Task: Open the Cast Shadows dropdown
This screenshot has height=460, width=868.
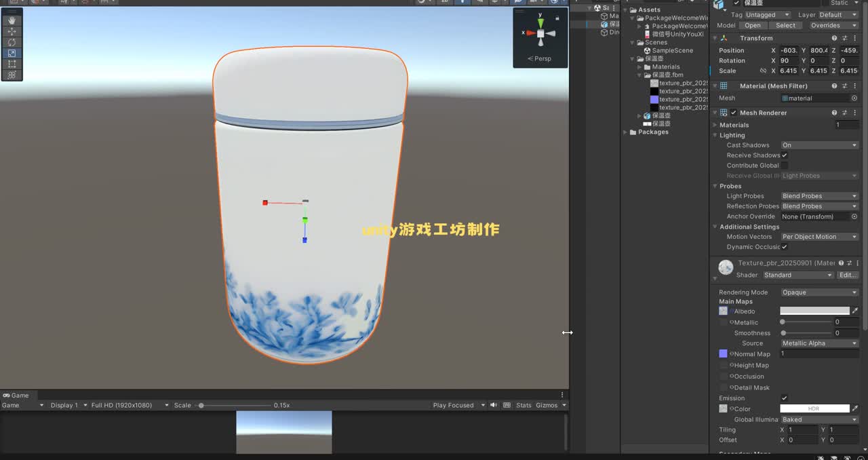Action: 819,145
